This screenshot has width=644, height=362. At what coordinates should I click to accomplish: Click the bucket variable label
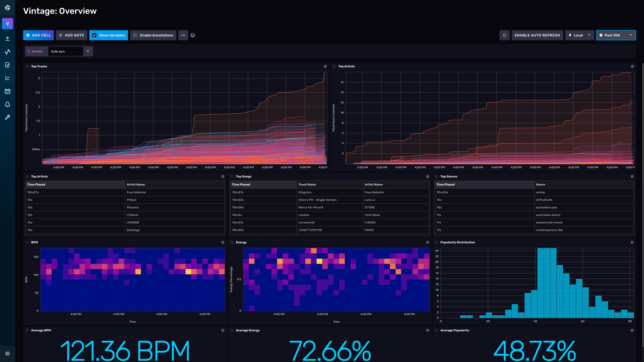37,51
